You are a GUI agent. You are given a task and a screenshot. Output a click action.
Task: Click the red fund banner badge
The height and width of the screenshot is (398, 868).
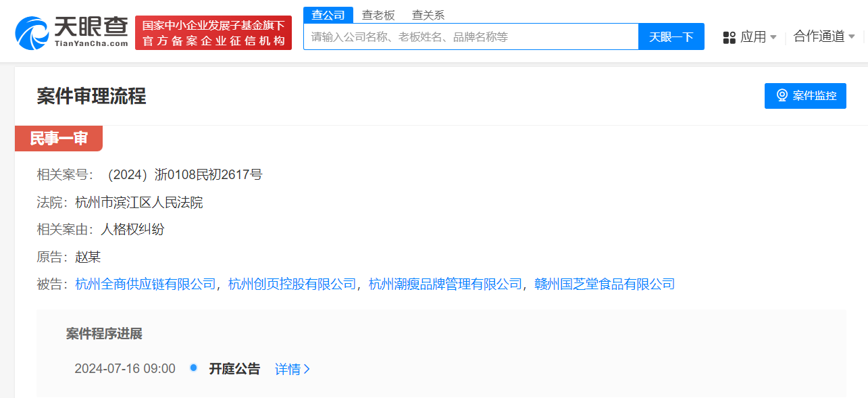[x=213, y=31]
